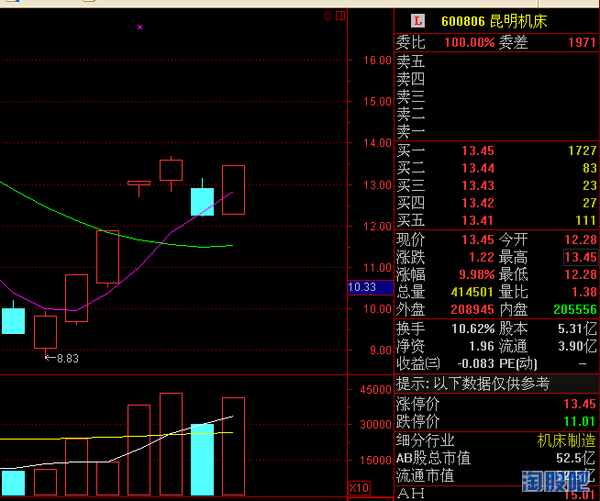Select the 买三 bid price 13.43
Screen dimensions: 600x501
point(478,186)
